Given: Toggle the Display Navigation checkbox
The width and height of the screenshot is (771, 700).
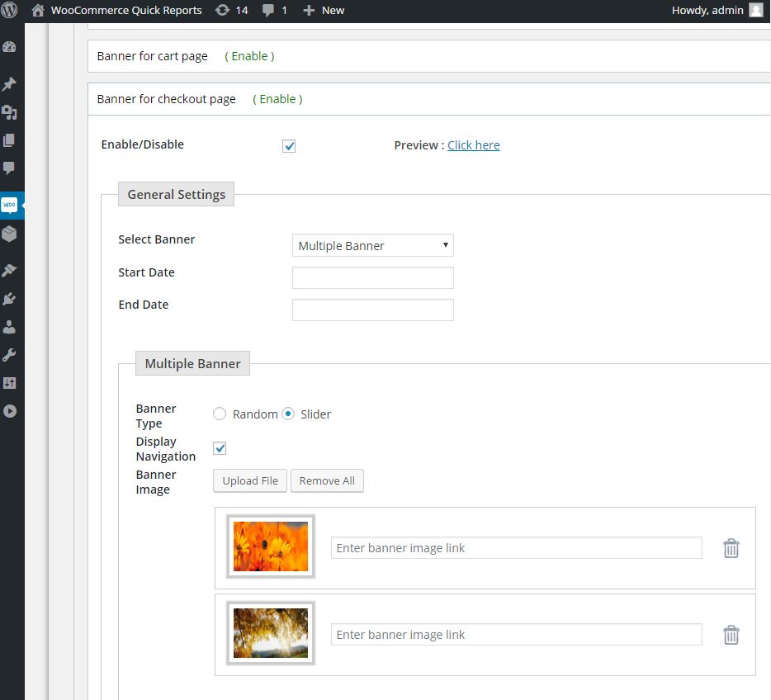Looking at the screenshot, I should point(220,448).
